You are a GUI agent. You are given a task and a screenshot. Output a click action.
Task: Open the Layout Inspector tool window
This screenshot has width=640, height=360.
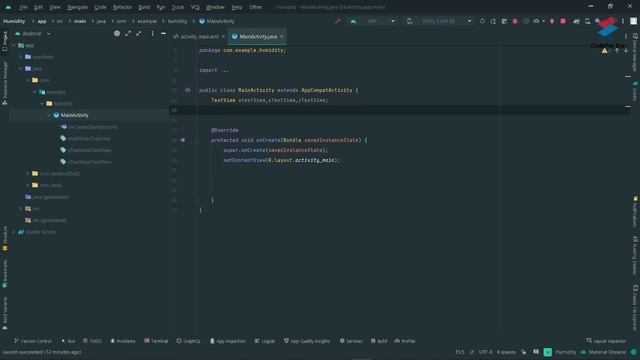click(x=606, y=341)
